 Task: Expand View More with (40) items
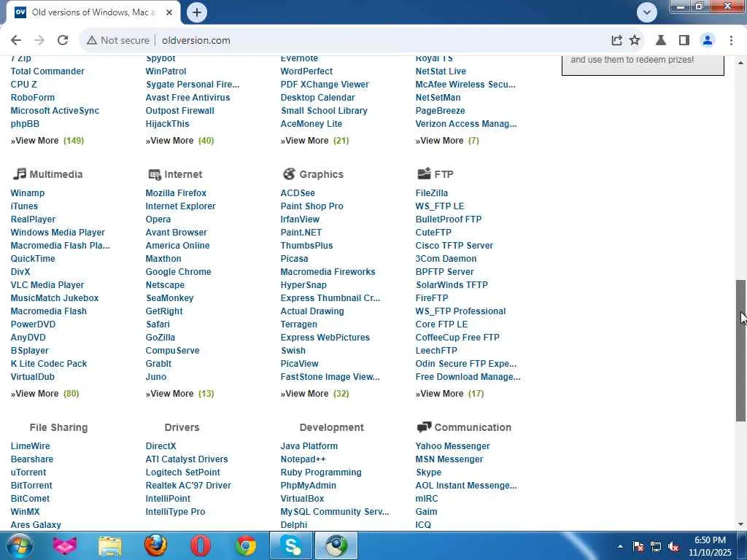(x=179, y=141)
